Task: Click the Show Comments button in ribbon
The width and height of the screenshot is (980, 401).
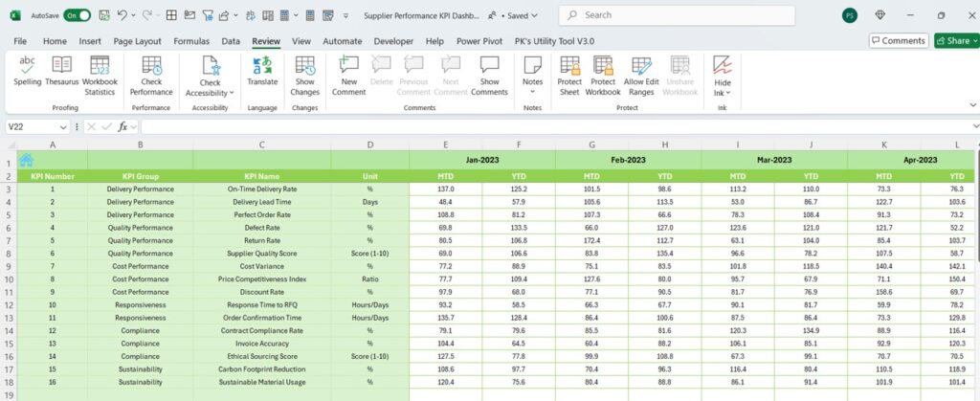Action: click(x=489, y=76)
